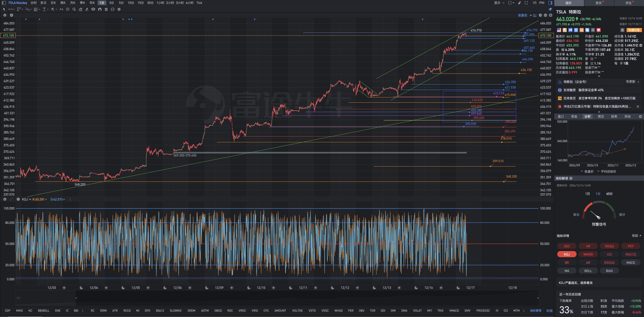Click the sync drawings icon
The image size is (644, 317).
113,9
